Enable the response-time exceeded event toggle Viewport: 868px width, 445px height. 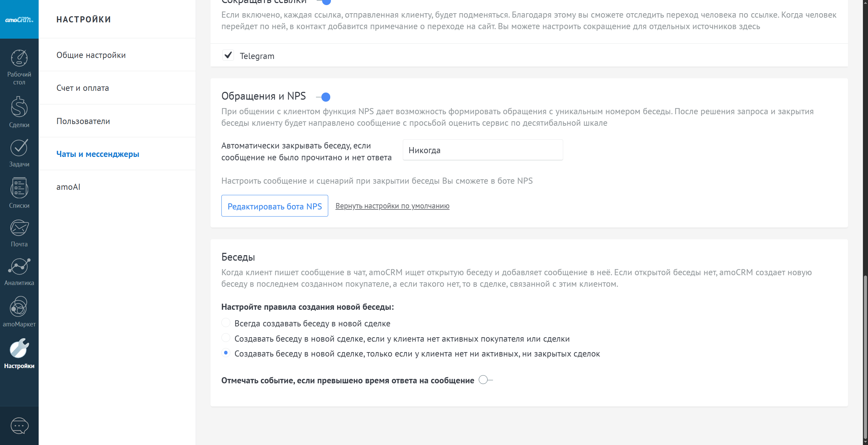click(486, 380)
